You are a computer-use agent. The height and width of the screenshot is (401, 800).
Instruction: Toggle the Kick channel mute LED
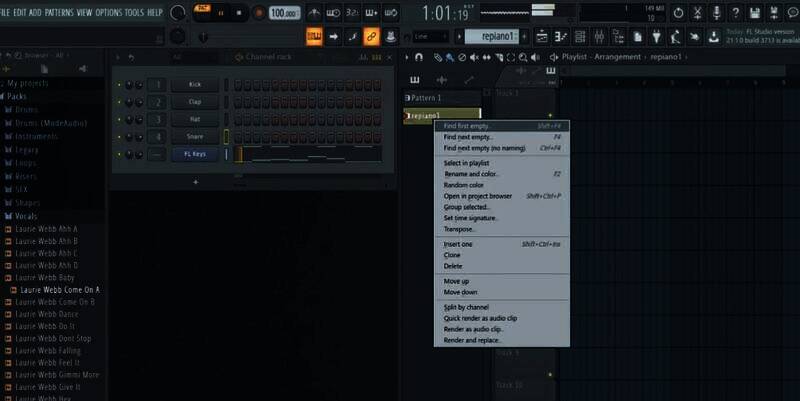(119, 85)
